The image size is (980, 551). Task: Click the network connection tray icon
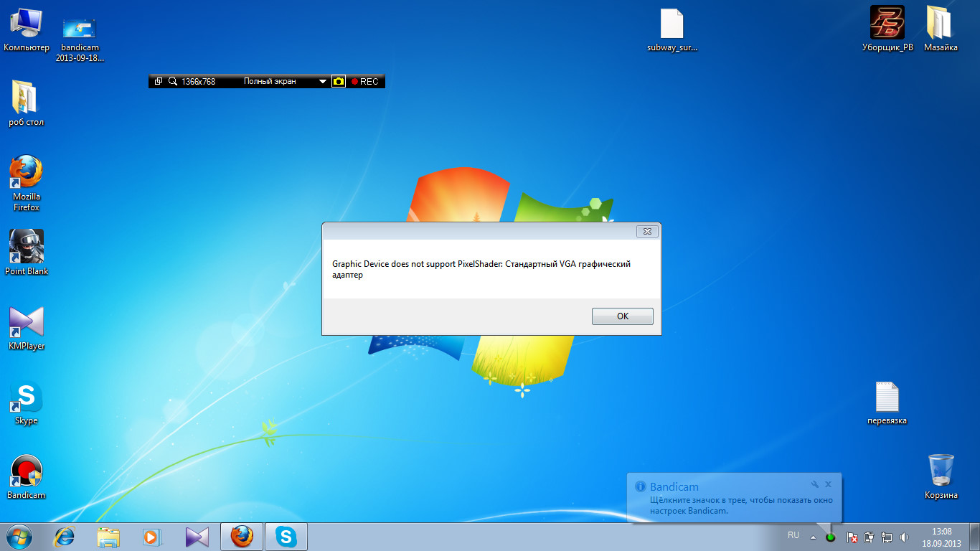887,537
